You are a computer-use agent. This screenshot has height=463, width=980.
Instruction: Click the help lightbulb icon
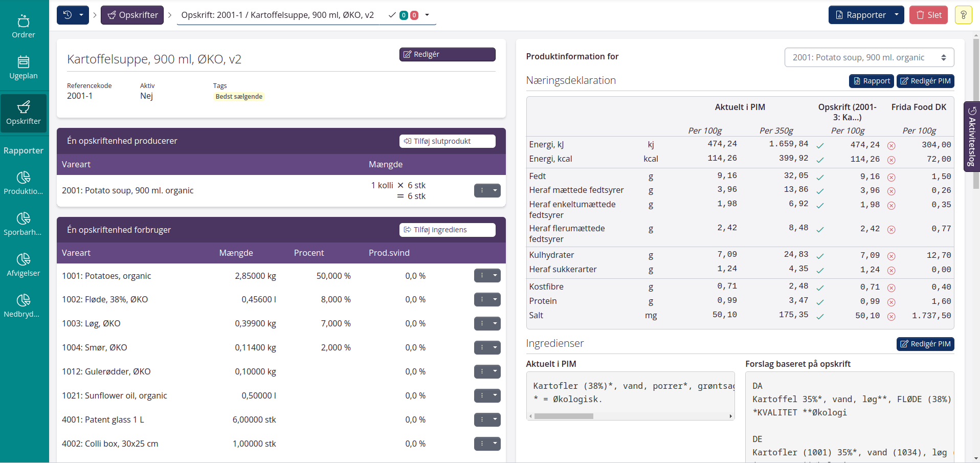coord(963,15)
